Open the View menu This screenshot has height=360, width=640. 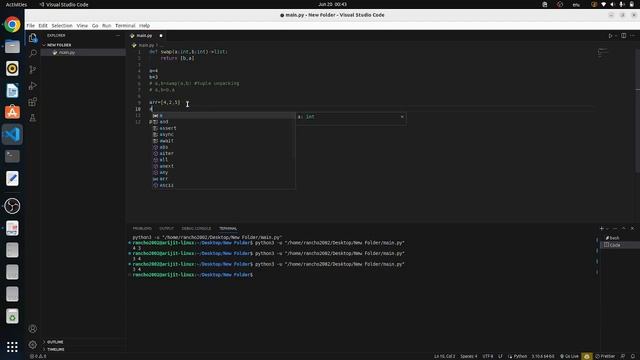(82, 25)
